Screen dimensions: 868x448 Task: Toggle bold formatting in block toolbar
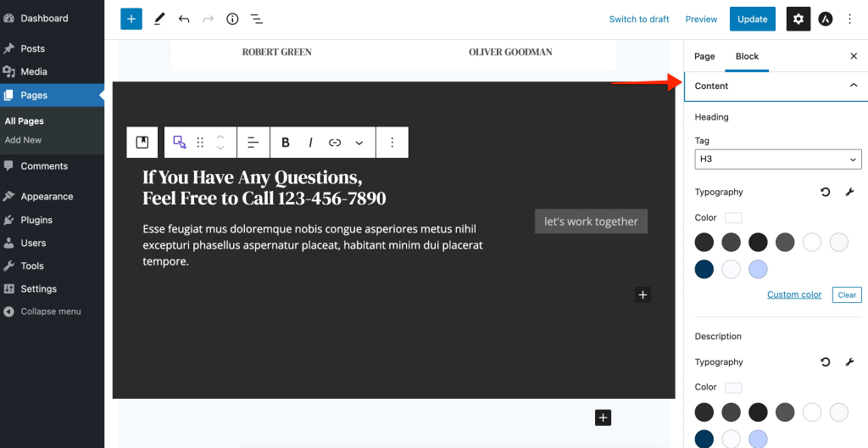(286, 143)
